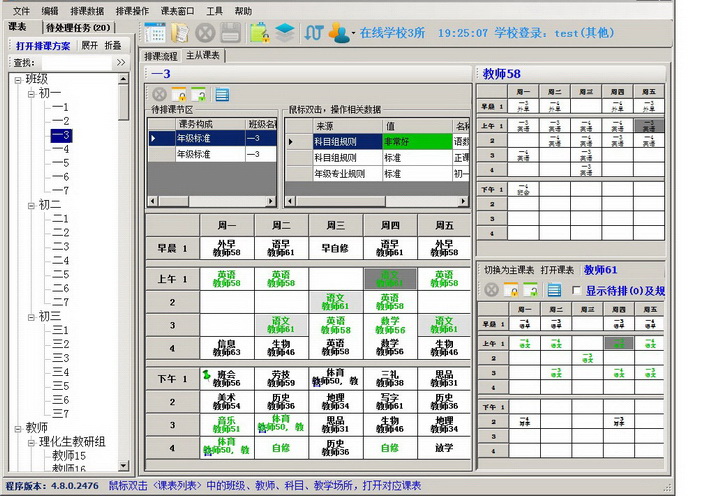Enable the 显示待排 checkbox
This screenshot has width=720, height=496.
pyautogui.click(x=575, y=290)
